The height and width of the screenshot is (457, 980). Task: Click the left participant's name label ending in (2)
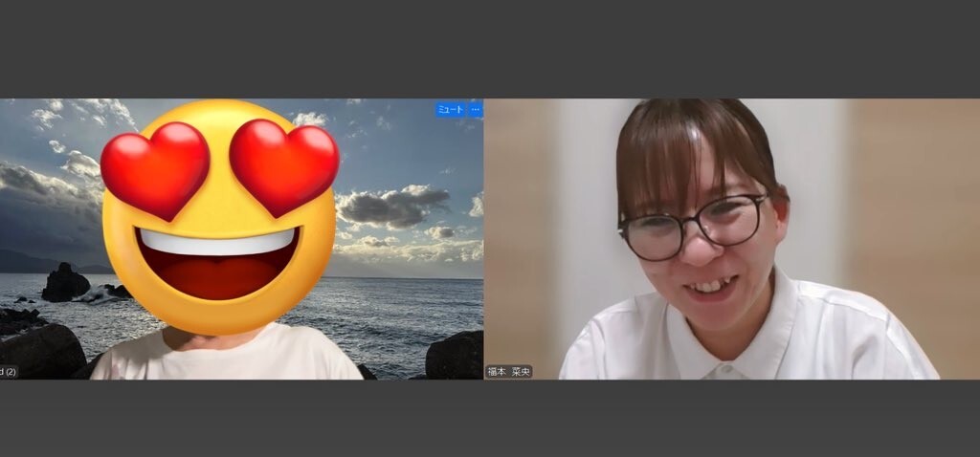(x=8, y=371)
